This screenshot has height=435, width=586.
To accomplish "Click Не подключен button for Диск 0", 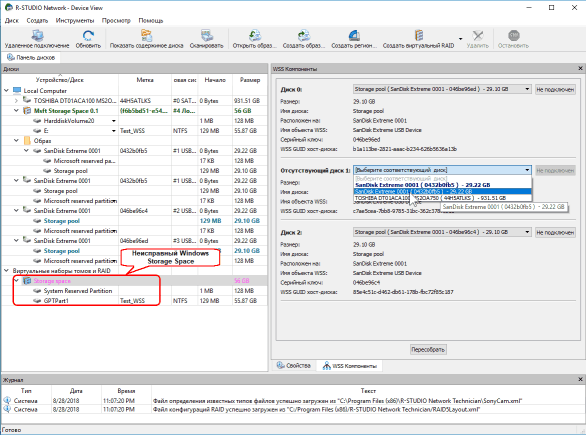I will pyautogui.click(x=555, y=89).
